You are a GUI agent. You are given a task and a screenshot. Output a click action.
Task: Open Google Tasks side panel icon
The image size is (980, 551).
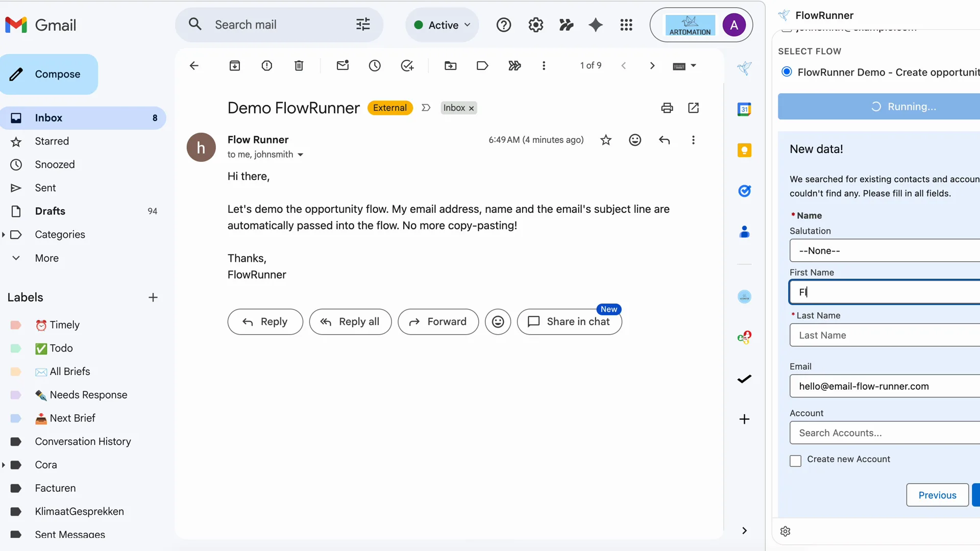point(744,191)
